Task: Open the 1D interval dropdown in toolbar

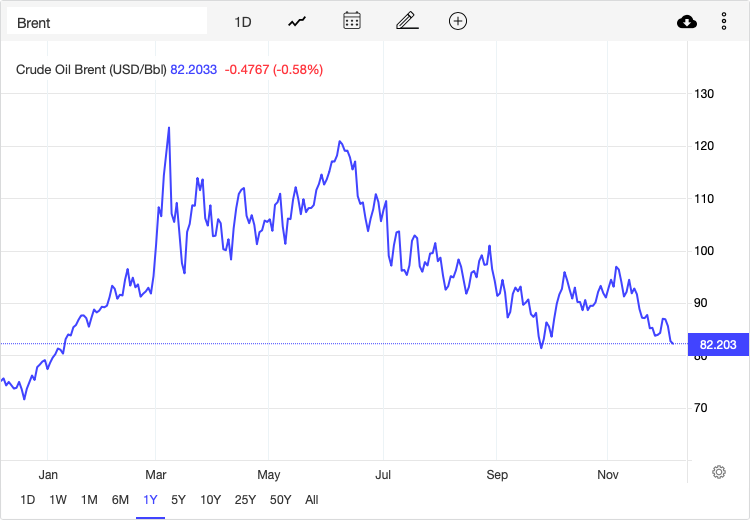Action: 243,22
